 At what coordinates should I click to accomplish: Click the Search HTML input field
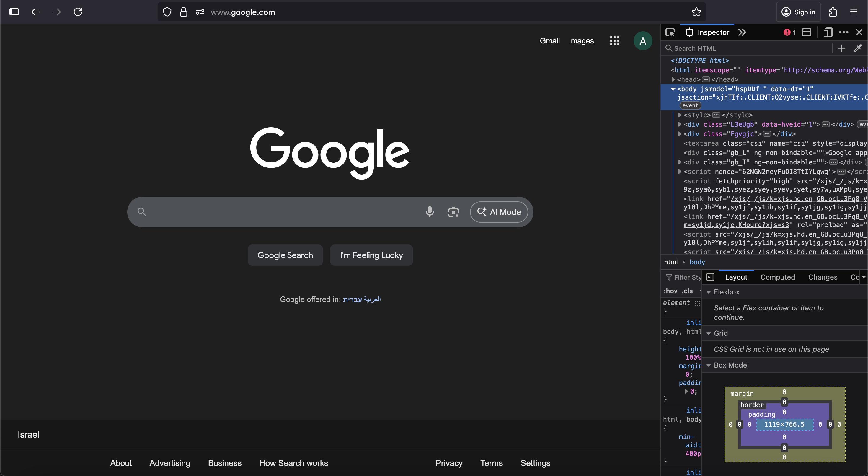click(748, 48)
